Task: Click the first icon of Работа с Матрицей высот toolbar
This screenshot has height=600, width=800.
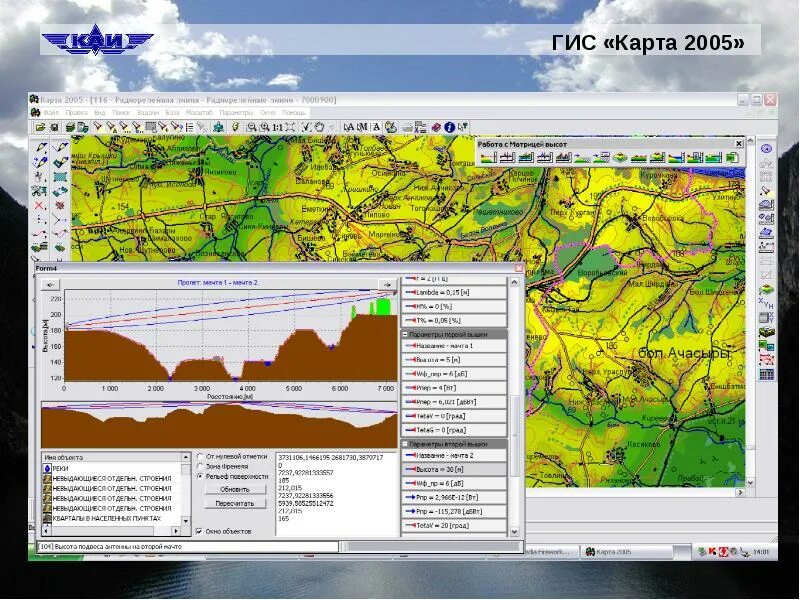Action: point(488,158)
